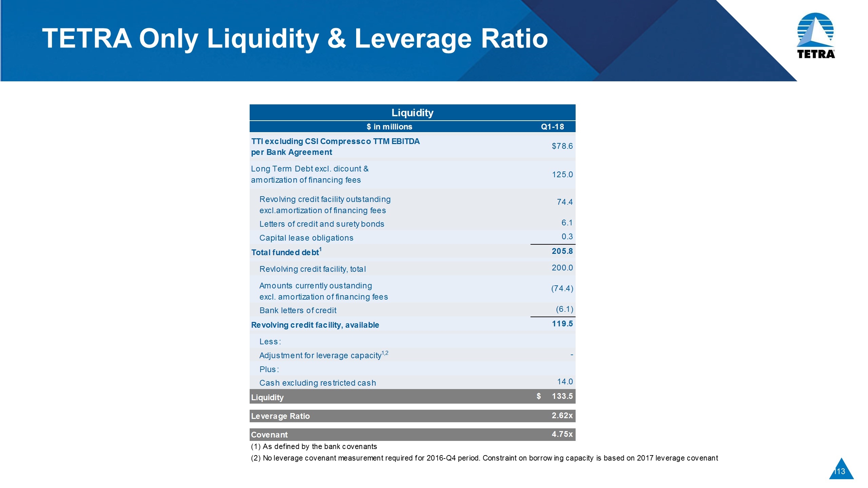The height and width of the screenshot is (488, 868).
Task: Click the '4.75x' covenant value
Action: pos(562,434)
